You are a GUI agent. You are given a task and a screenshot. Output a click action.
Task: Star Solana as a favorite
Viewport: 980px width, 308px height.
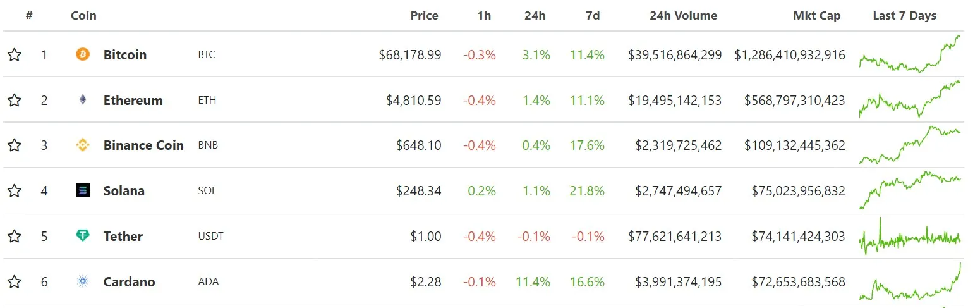click(15, 190)
